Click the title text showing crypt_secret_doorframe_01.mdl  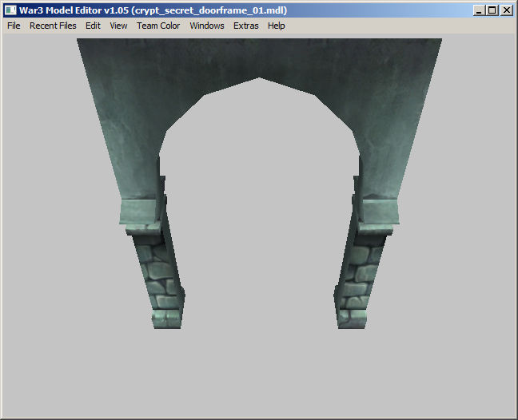pos(211,10)
